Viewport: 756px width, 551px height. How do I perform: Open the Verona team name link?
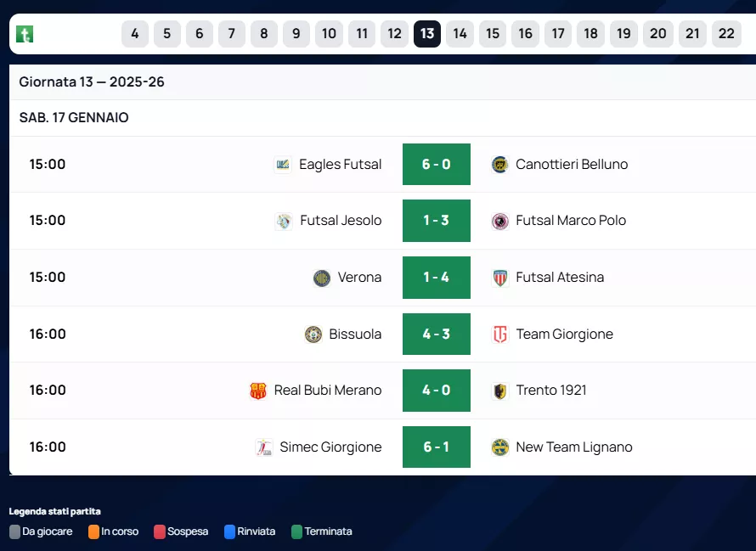[x=359, y=278]
